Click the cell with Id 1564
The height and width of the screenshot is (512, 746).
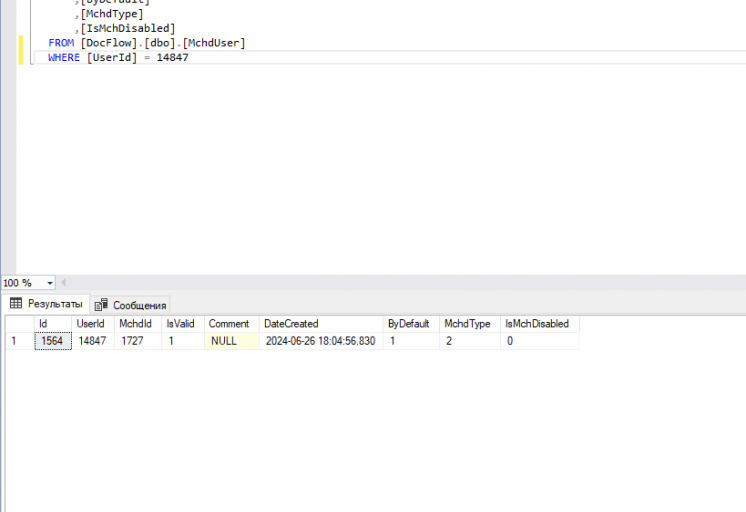tap(53, 341)
